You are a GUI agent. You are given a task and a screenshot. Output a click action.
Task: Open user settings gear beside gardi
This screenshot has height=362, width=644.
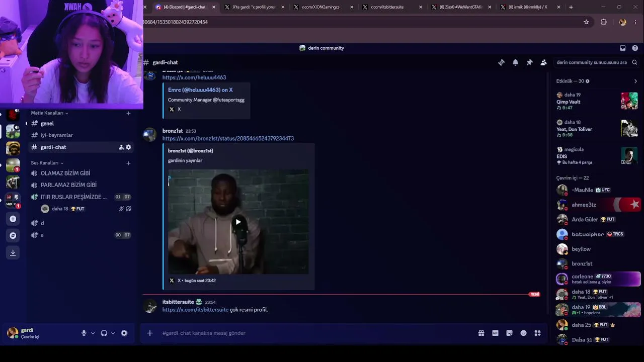(124, 333)
